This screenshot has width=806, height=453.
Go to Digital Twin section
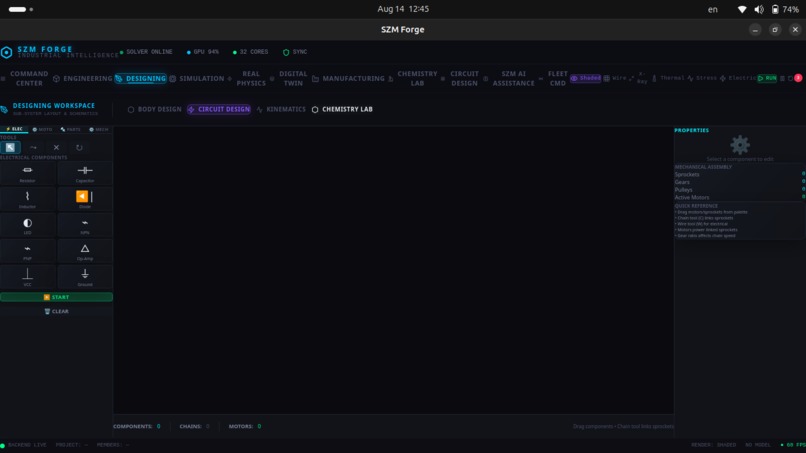pos(289,79)
